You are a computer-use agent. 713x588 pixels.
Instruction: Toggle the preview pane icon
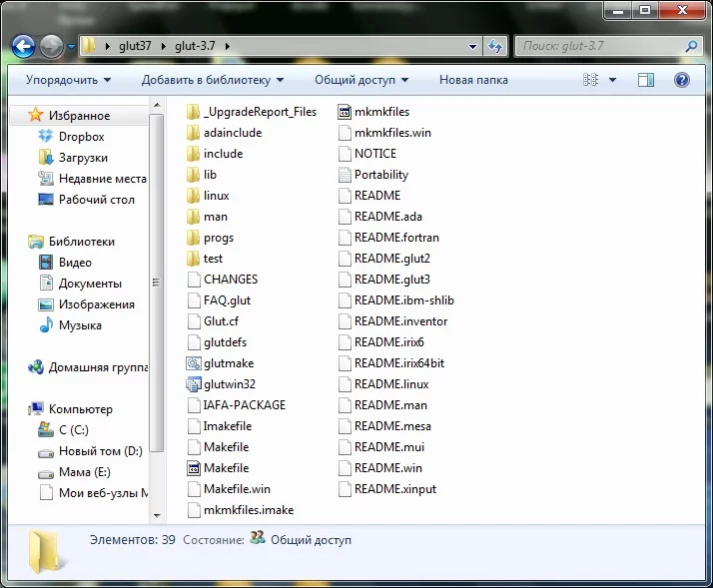click(x=646, y=80)
